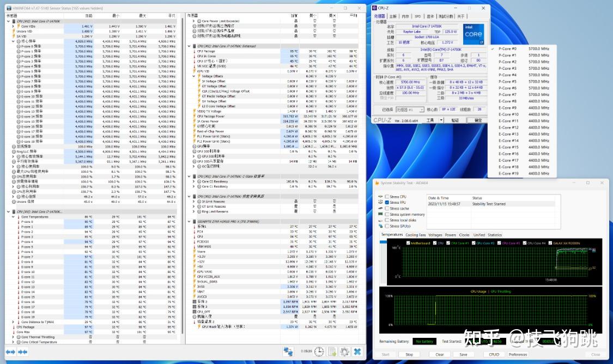Expand the Core VIDs row
This screenshot has height=364, width=613.
coord(13,26)
